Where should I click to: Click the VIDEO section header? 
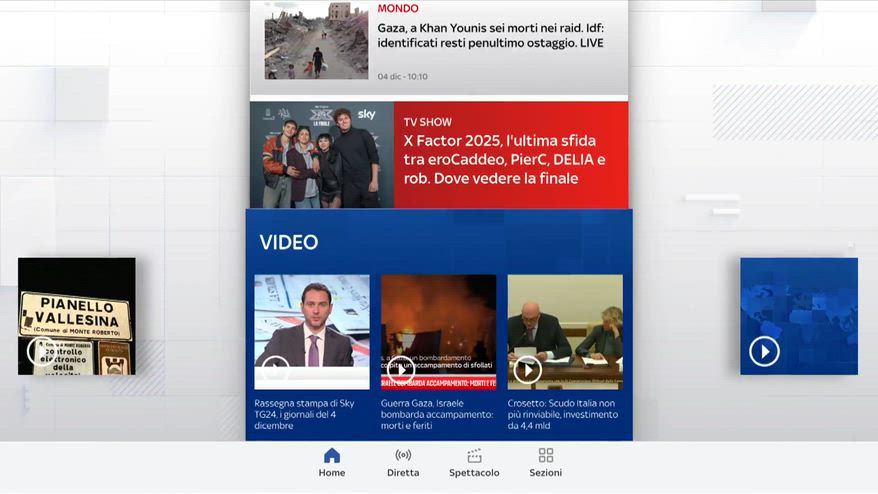click(x=289, y=242)
